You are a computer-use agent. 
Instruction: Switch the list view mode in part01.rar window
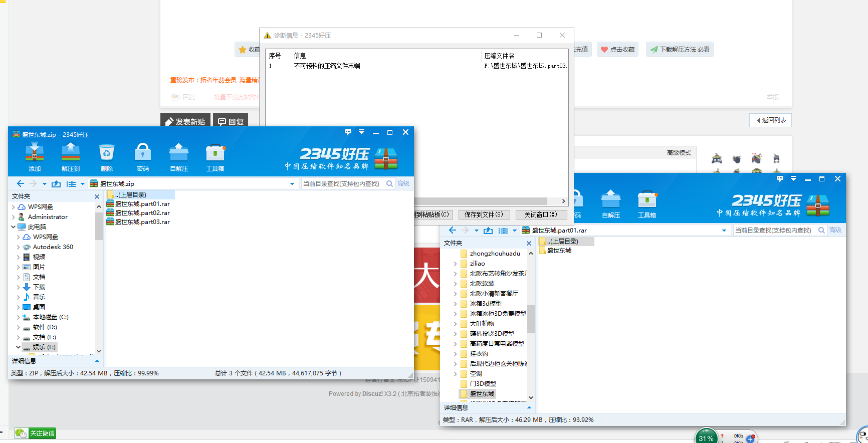pyautogui.click(x=503, y=231)
